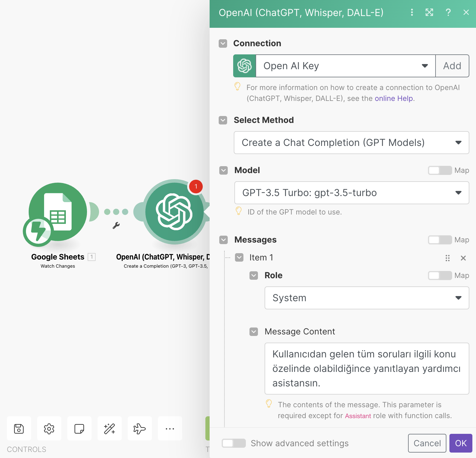The height and width of the screenshot is (458, 476).
Task: Save the scenario with the disk icon
Action: [19, 428]
